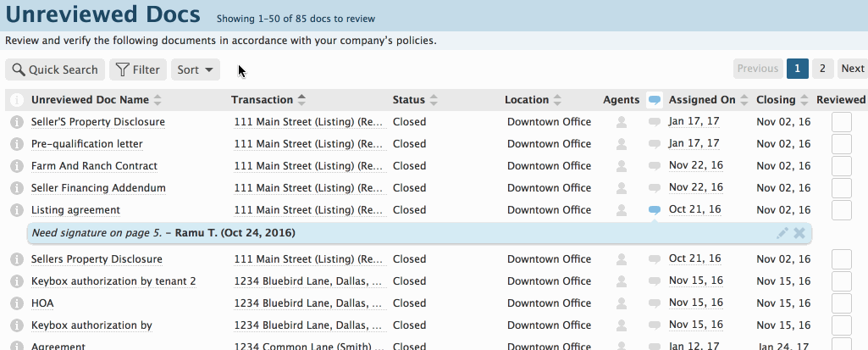Sort by Status column arrows

pyautogui.click(x=434, y=100)
